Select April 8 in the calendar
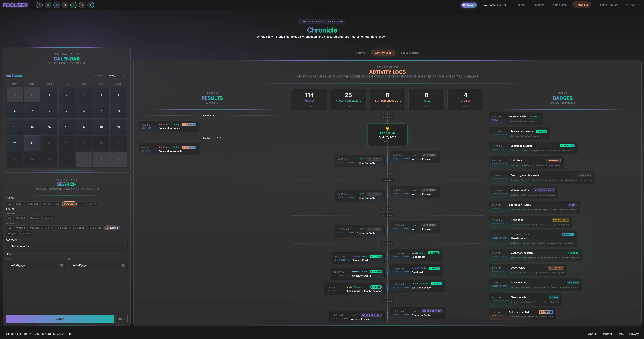The height and width of the screenshot is (339, 644). (49, 111)
